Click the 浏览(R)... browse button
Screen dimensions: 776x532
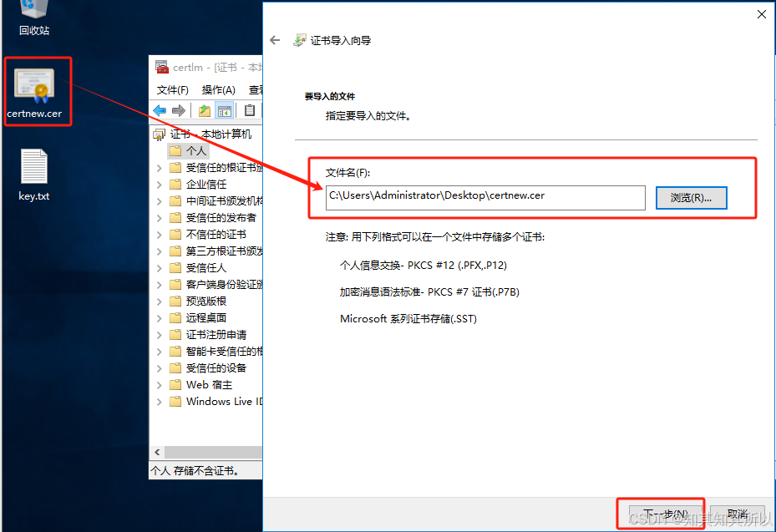[691, 198]
